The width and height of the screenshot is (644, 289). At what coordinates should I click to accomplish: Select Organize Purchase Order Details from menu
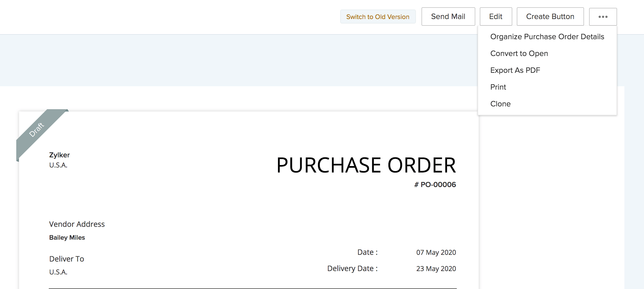547,36
